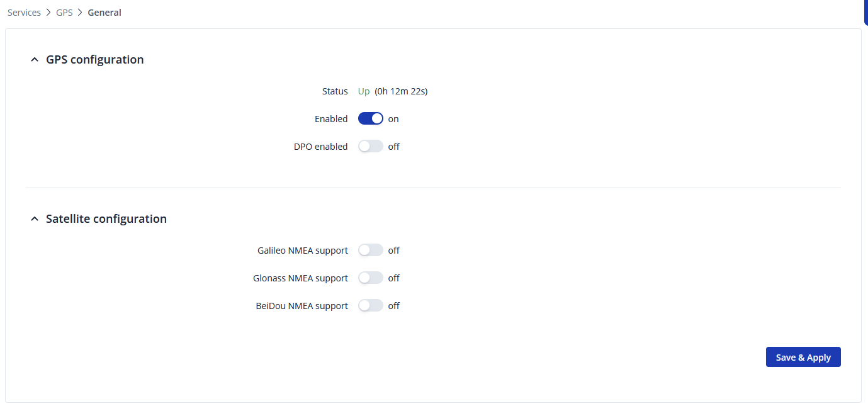Viewport: 868px width, 406px height.
Task: Click the uptime value 0h 12m 22s
Action: [x=401, y=91]
